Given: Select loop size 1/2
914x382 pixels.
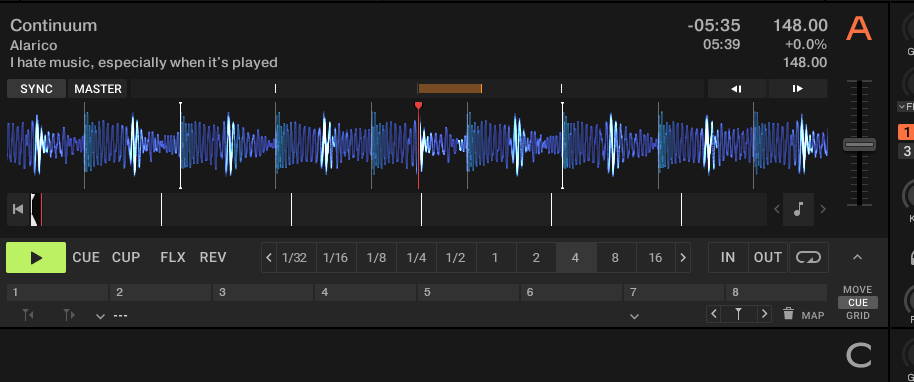Looking at the screenshot, I should point(456,258).
